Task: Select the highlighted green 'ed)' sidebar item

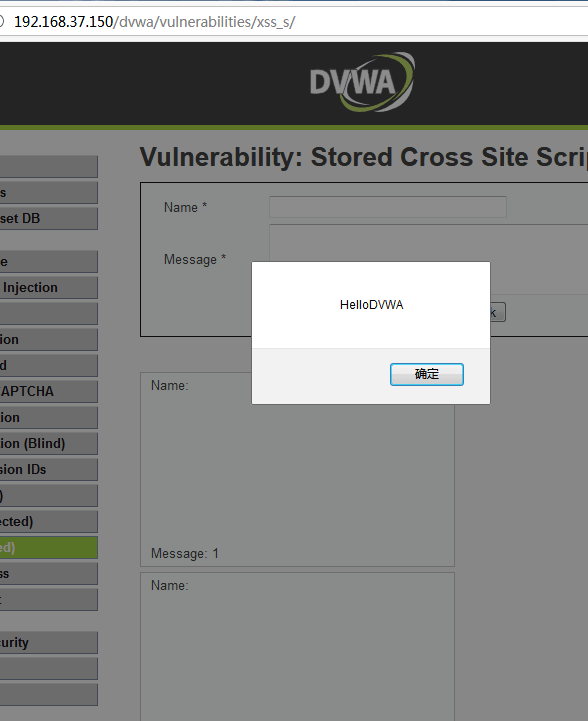Action: pos(49,547)
